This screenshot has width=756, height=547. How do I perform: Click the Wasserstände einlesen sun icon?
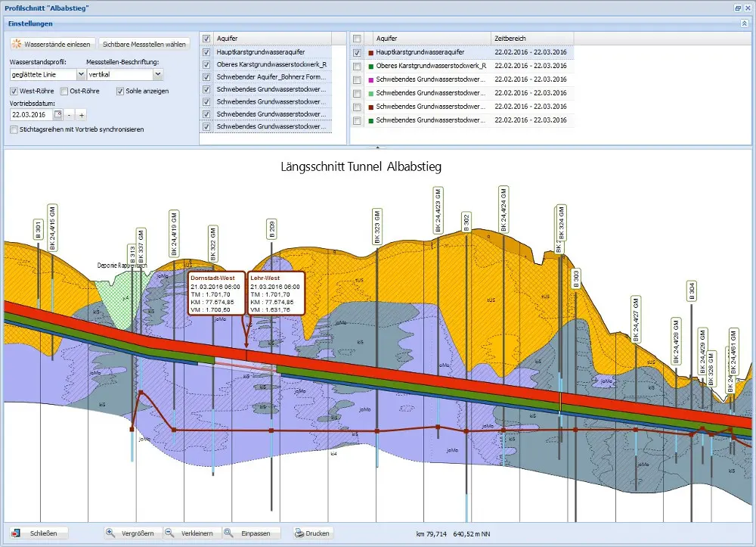pyautogui.click(x=17, y=44)
